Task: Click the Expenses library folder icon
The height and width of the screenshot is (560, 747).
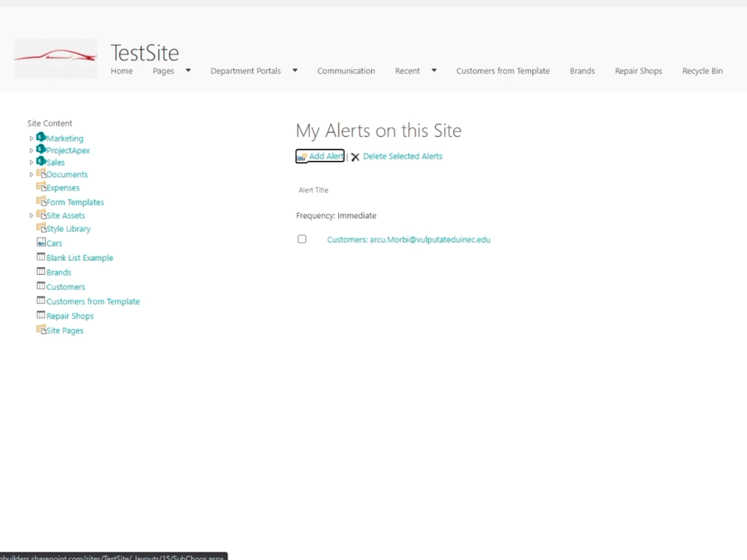Action: [41, 187]
